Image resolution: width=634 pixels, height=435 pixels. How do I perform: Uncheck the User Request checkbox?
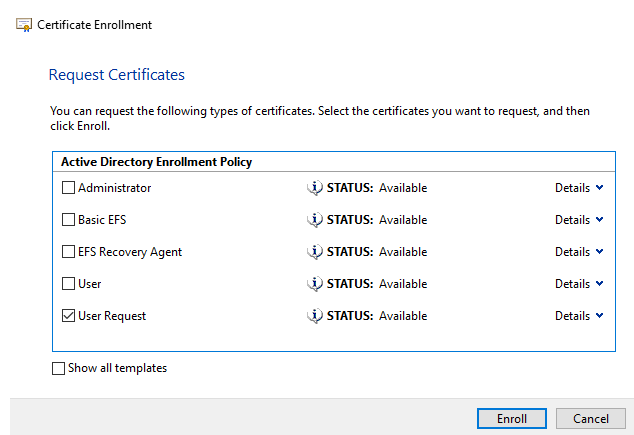(69, 316)
